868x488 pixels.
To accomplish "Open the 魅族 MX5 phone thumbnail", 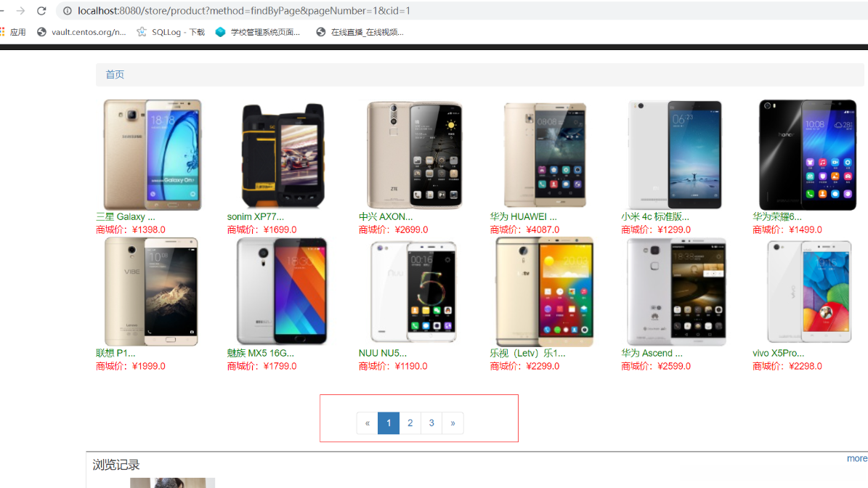I will coord(283,291).
